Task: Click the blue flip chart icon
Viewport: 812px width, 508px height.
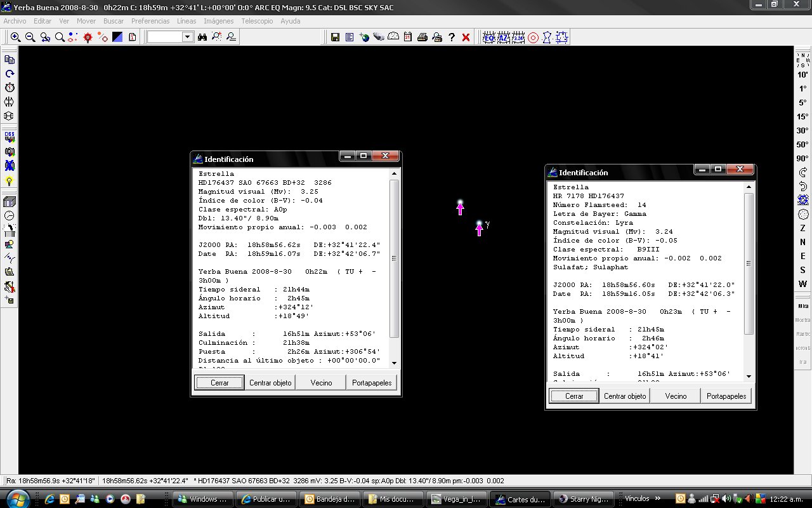Action: pyautogui.click(x=803, y=200)
